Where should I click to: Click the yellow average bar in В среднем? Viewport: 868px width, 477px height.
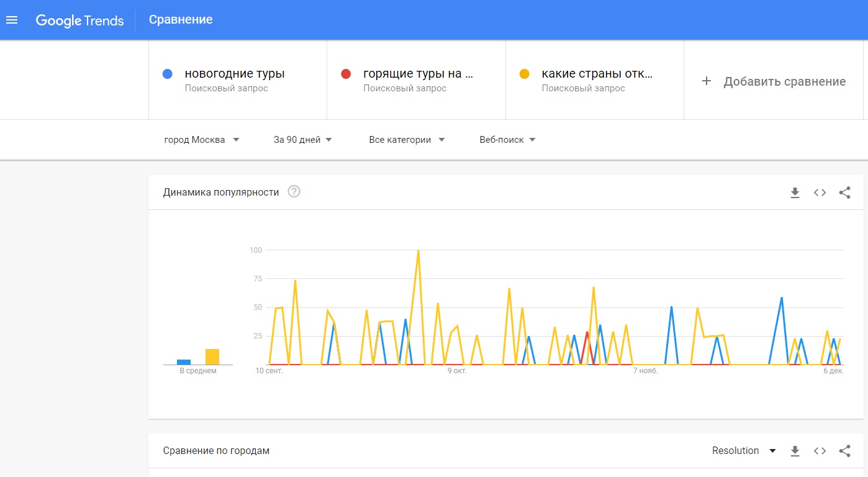(212, 357)
